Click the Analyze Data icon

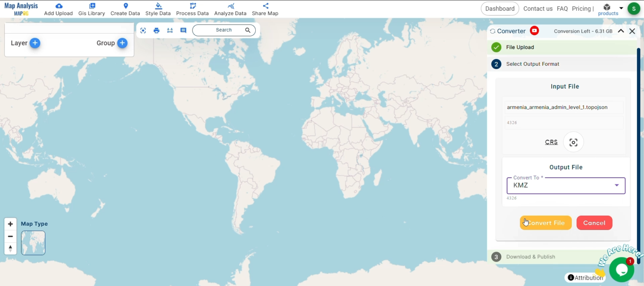coord(230,6)
